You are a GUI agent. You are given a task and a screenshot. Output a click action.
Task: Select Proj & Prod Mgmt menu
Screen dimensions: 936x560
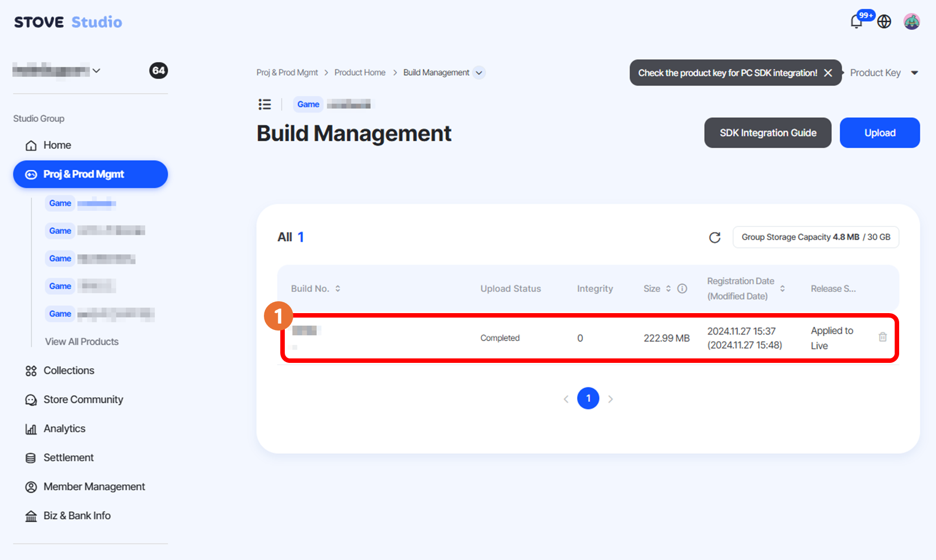pyautogui.click(x=90, y=174)
